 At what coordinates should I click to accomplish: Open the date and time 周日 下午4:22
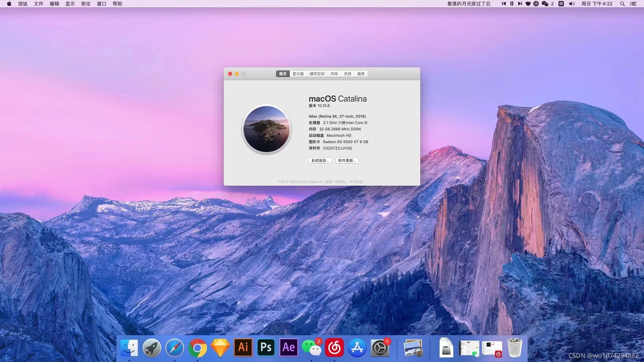[x=597, y=4]
